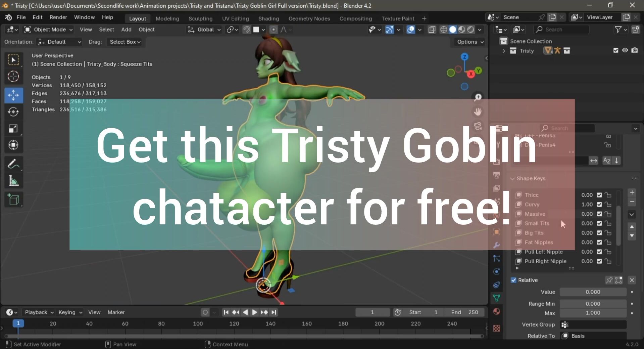Pick the Measure tool

point(13,181)
